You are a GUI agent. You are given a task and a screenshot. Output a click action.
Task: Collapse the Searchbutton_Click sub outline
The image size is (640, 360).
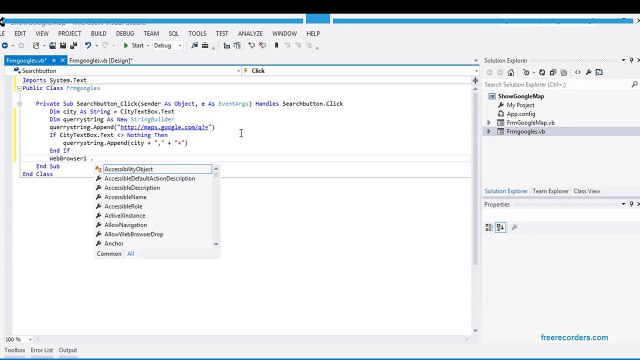19,104
